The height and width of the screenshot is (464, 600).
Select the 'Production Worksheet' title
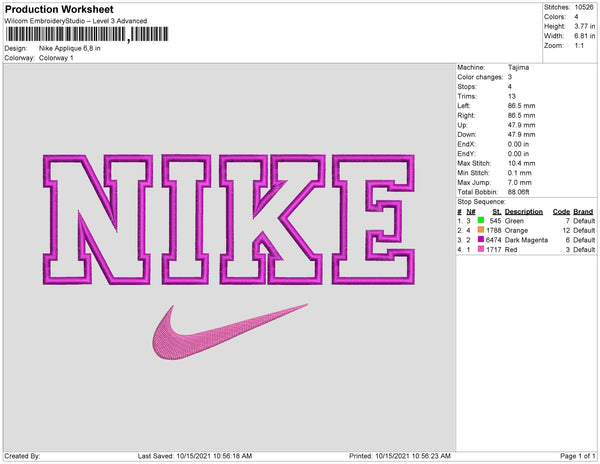pos(59,9)
